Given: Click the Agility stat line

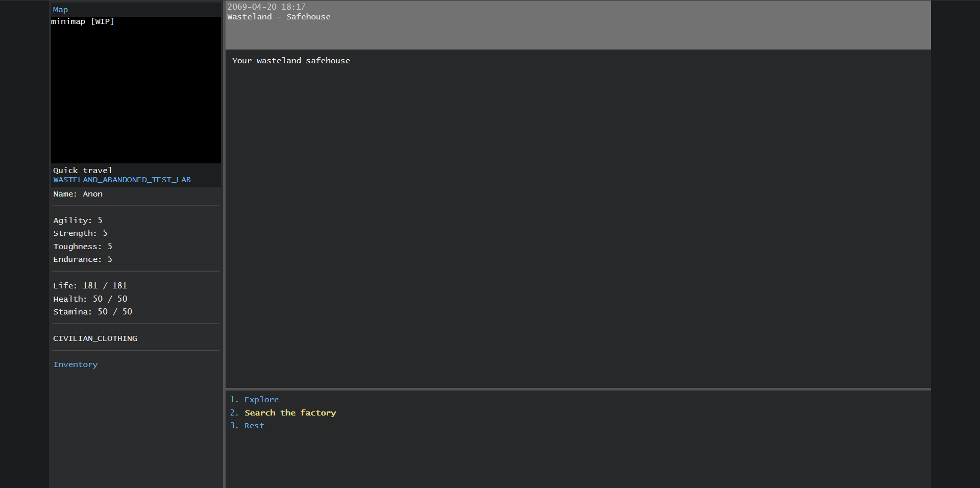Looking at the screenshot, I should point(78,221).
